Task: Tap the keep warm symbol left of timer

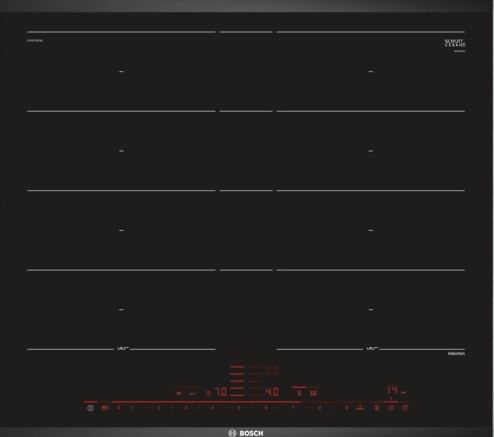Action: click(377, 408)
